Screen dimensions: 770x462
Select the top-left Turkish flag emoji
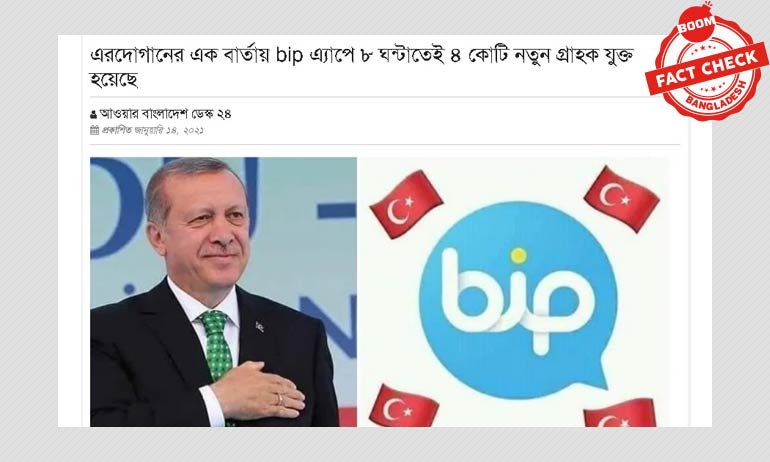tap(406, 204)
